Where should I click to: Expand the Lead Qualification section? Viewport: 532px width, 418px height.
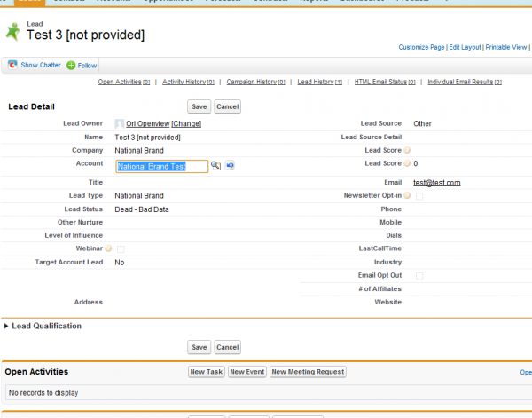[6, 326]
